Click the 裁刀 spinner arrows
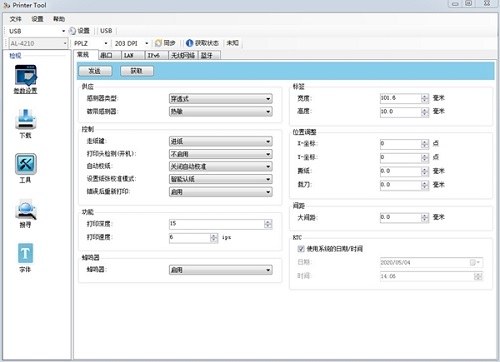 [425, 185]
